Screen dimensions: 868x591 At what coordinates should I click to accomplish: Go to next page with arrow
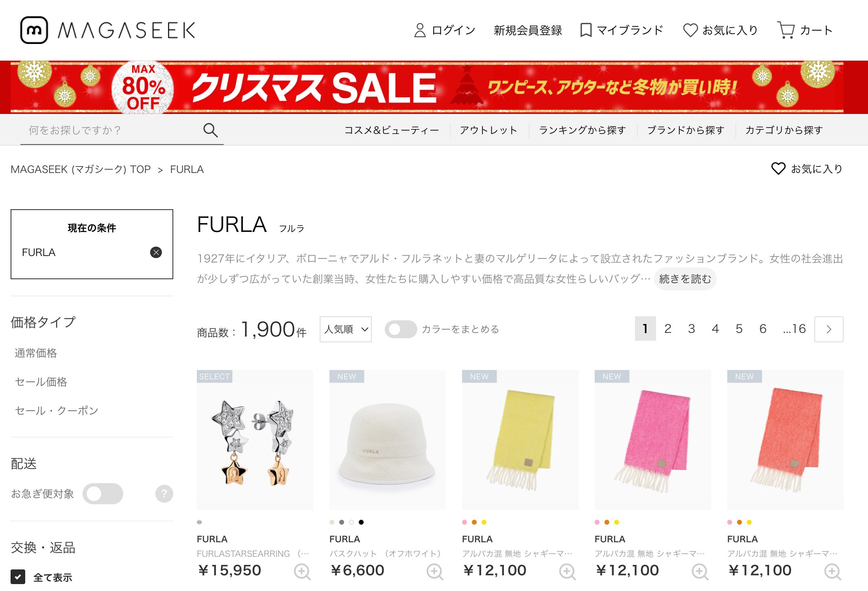(x=829, y=329)
